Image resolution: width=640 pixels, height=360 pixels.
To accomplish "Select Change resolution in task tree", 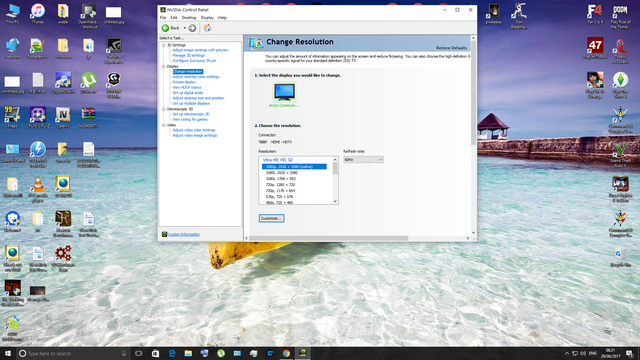I will pyautogui.click(x=187, y=71).
